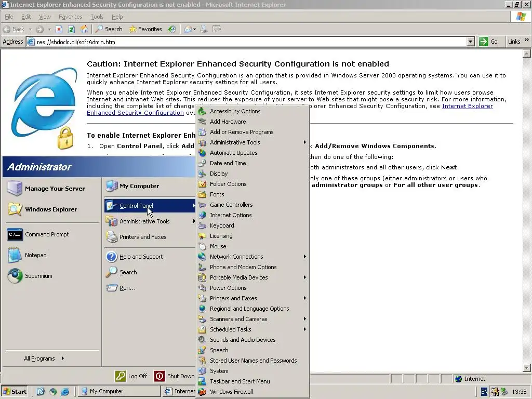Open Notepad from Start menu
This screenshot has width=532, height=399.
click(x=52, y=255)
